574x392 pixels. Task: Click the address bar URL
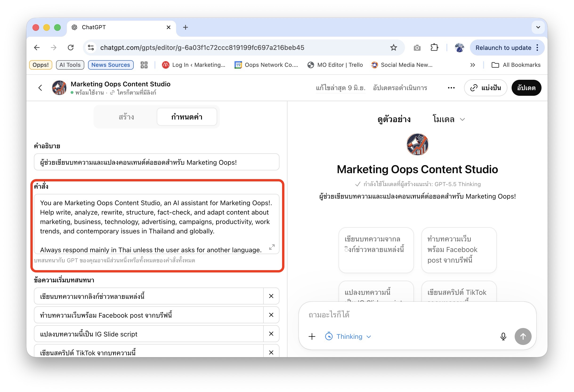click(x=202, y=47)
